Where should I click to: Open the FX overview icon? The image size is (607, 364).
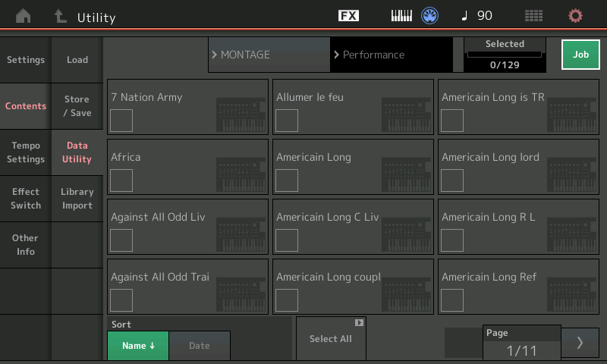(x=348, y=16)
